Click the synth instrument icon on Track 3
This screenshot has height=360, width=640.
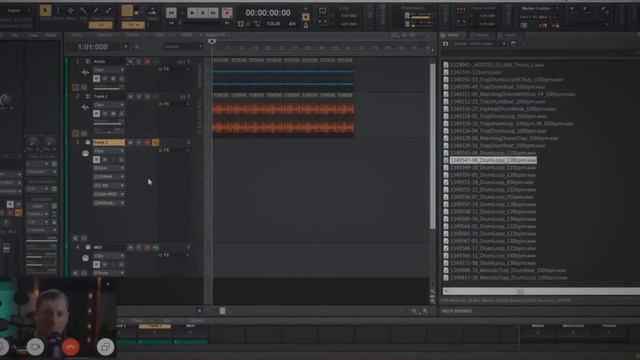85,153
